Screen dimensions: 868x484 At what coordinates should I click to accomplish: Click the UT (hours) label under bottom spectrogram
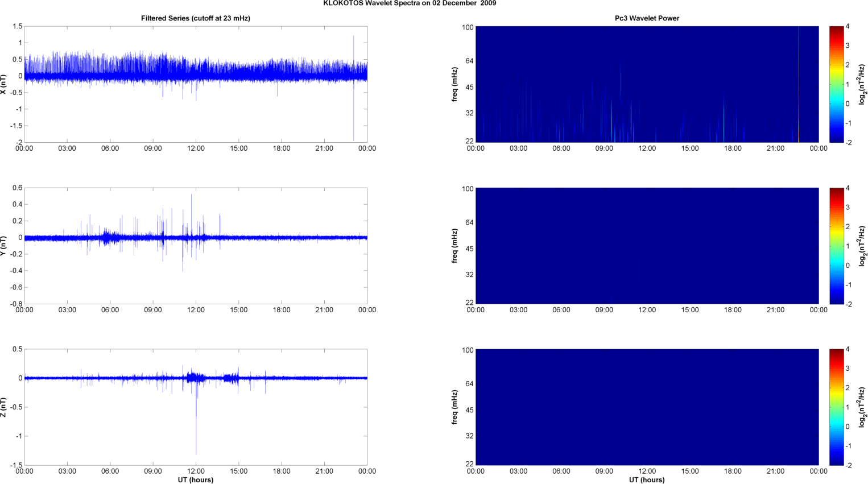[647, 480]
